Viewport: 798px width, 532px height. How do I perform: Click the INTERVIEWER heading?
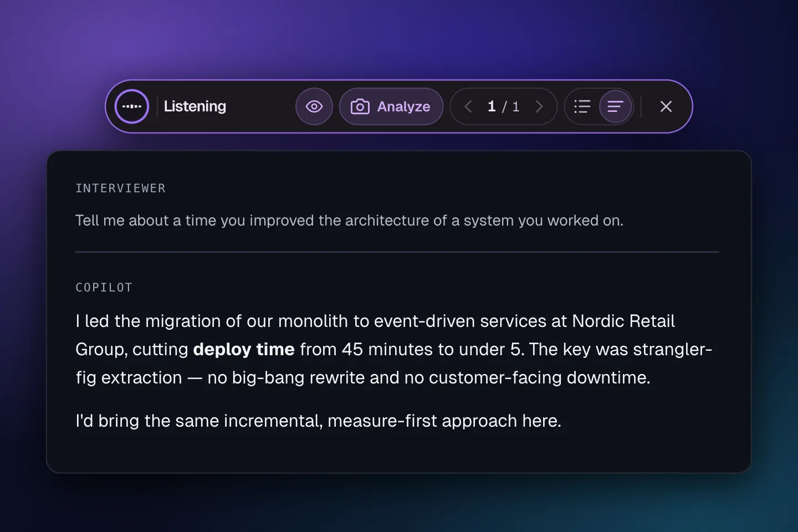(x=121, y=188)
